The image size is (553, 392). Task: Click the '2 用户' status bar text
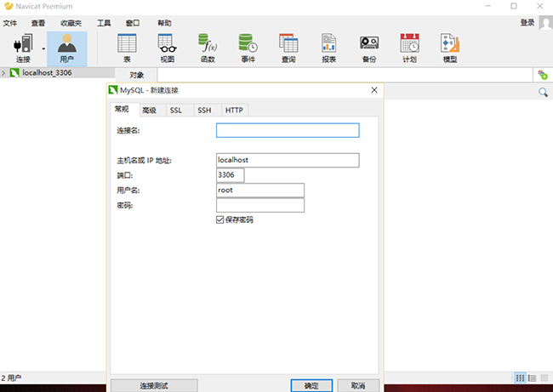pyautogui.click(x=11, y=378)
